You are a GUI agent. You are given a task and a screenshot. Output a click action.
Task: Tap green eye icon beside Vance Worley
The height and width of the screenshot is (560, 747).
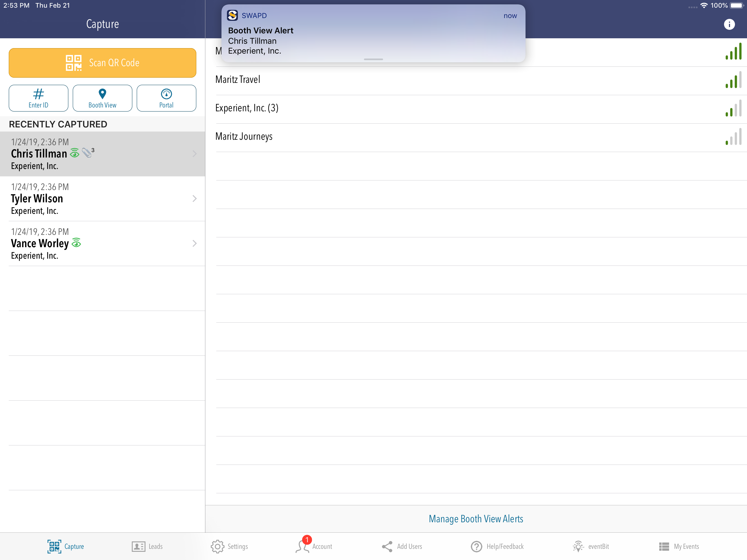pos(76,243)
